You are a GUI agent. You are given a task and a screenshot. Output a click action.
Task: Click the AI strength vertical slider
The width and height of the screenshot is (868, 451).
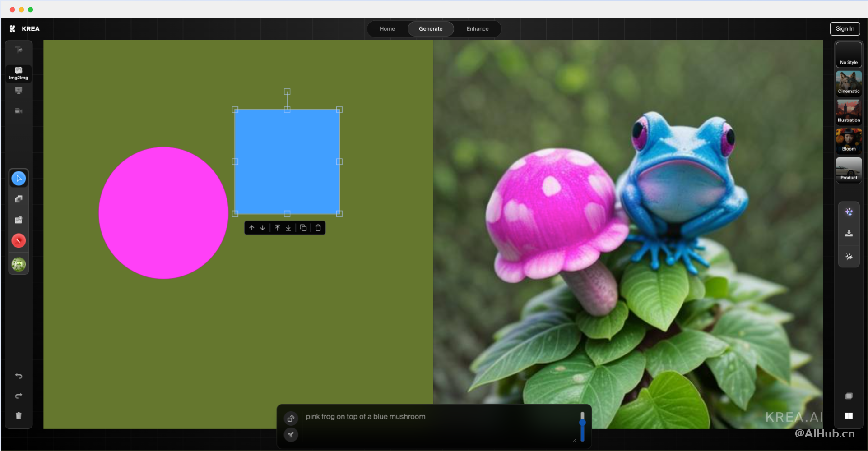pos(582,426)
